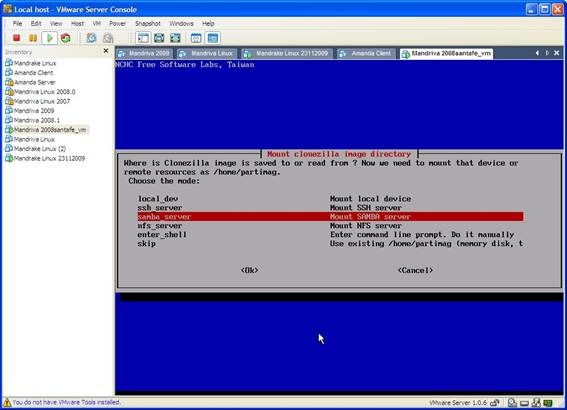The width and height of the screenshot is (567, 410).
Task: Choose the nfs_server mount option
Action: [x=330, y=226]
